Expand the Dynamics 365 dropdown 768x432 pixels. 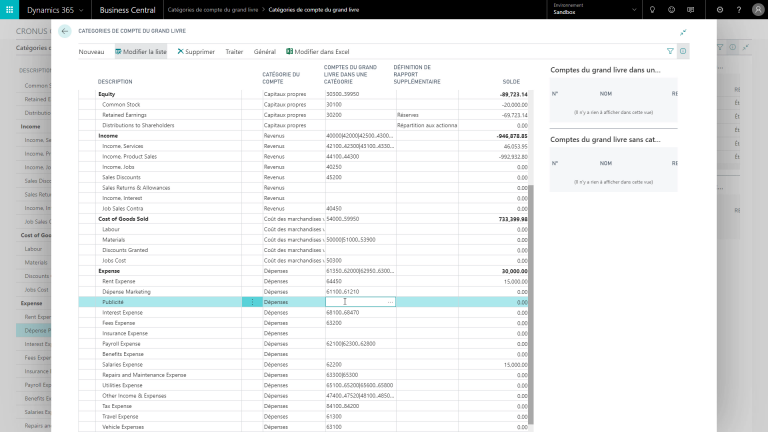(x=55, y=9)
